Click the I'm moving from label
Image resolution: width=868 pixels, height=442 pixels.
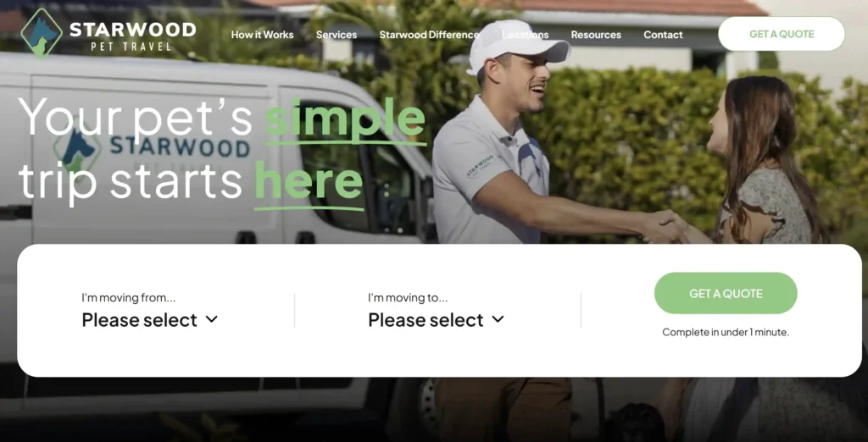tap(129, 297)
